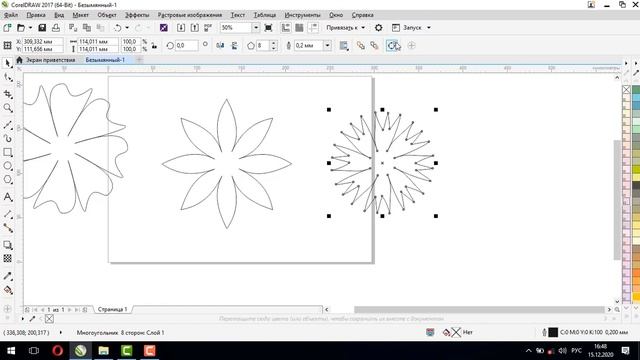This screenshot has width=640, height=360.
Task: Expand the Undo history dropdown arrow
Action: 127,28
